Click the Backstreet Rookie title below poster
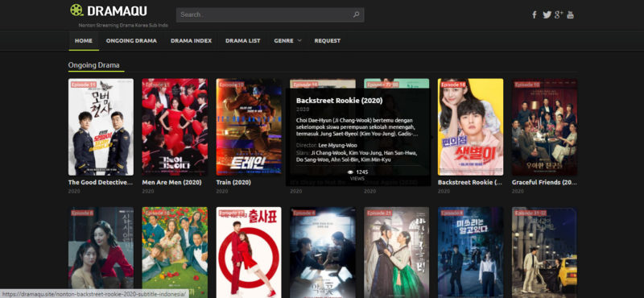The width and height of the screenshot is (644, 298). 470,182
